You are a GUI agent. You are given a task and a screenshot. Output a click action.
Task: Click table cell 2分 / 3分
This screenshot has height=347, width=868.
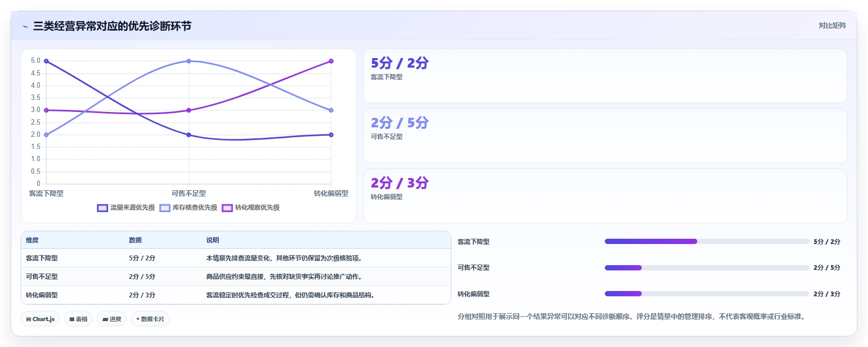click(142, 295)
